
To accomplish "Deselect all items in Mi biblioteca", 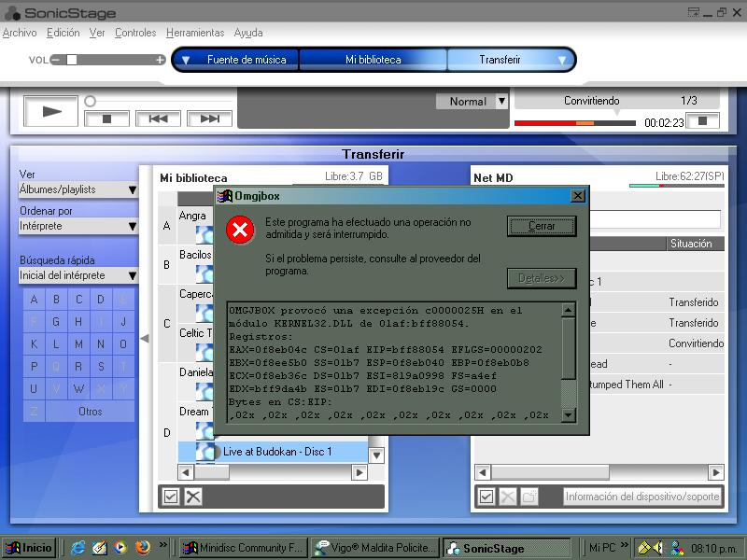I will click(193, 497).
